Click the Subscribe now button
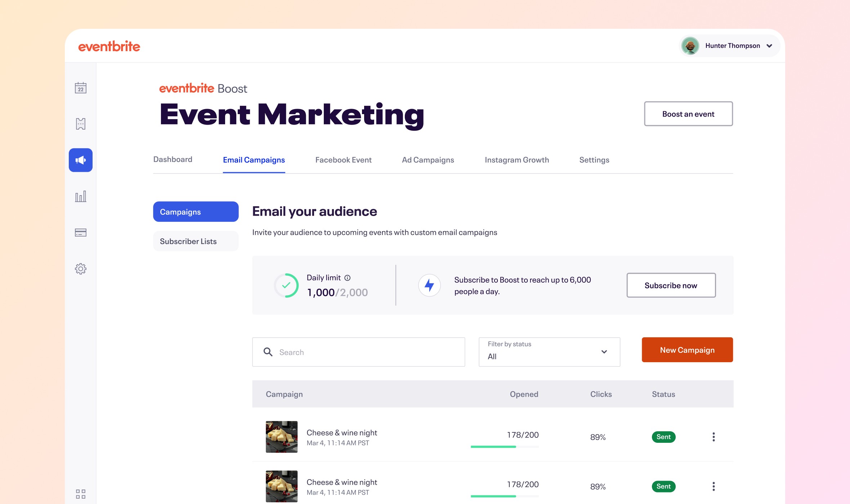850x504 pixels. click(671, 285)
